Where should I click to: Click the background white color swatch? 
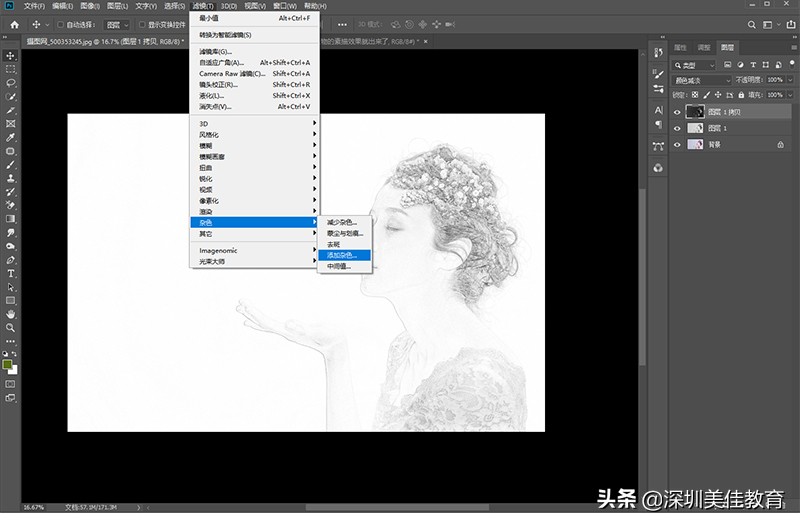(x=14, y=371)
